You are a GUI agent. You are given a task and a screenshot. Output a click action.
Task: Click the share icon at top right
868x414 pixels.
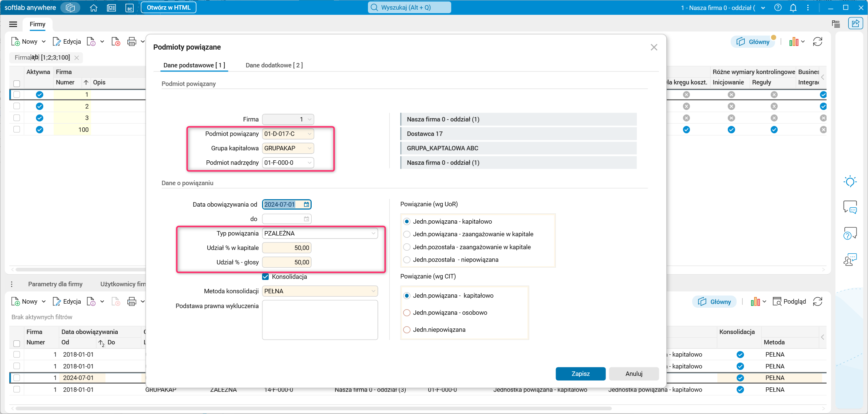tap(855, 24)
